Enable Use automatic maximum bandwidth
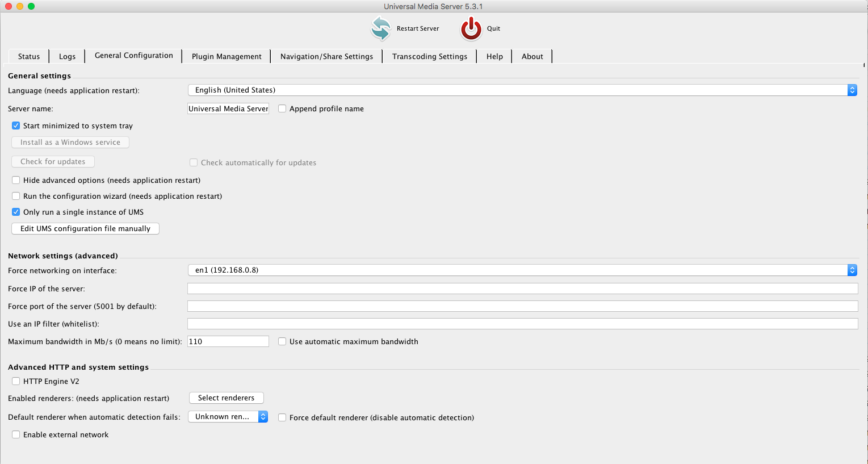868x464 pixels. coord(282,341)
